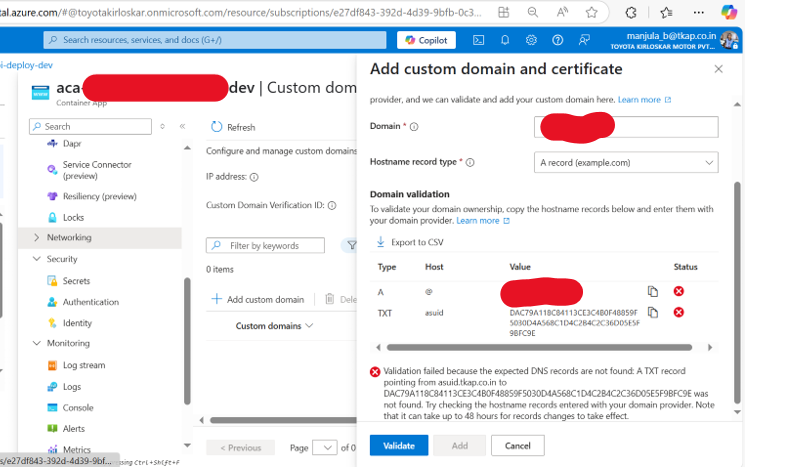
Task: Click the sidebar menu vertical scrollbar
Action: click(x=187, y=341)
